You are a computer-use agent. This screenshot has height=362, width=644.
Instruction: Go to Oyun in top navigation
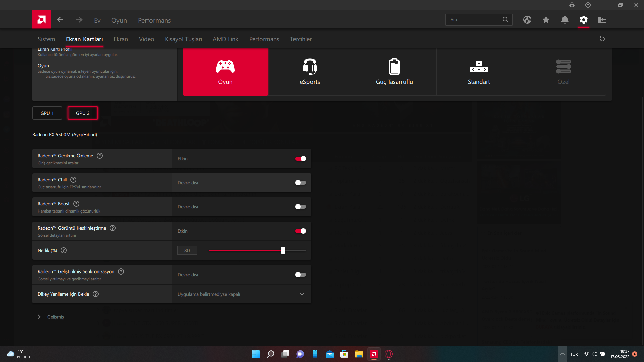pos(119,20)
